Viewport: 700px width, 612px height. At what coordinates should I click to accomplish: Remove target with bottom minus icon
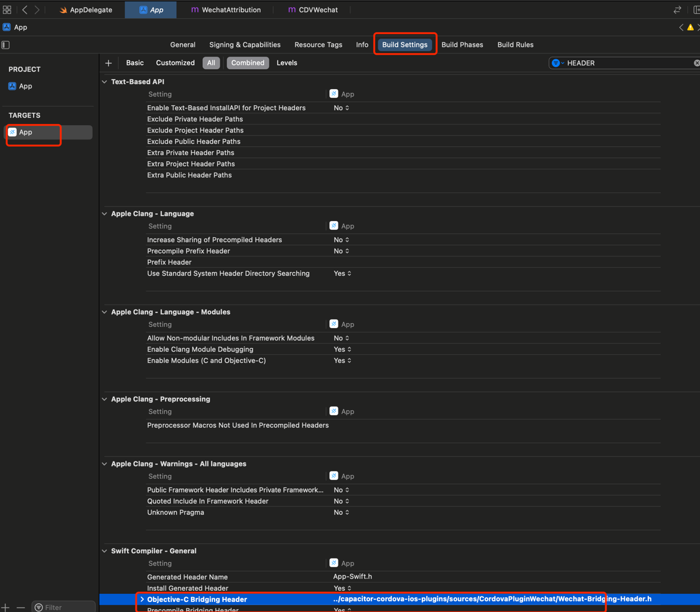click(21, 607)
